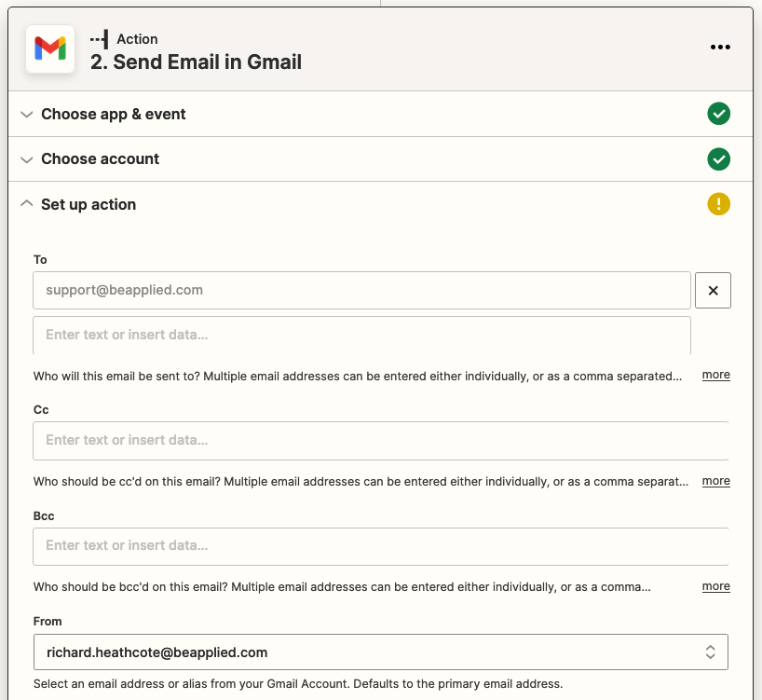This screenshot has height=700, width=762.
Task: Click the Bcc input field
Action: (380, 545)
